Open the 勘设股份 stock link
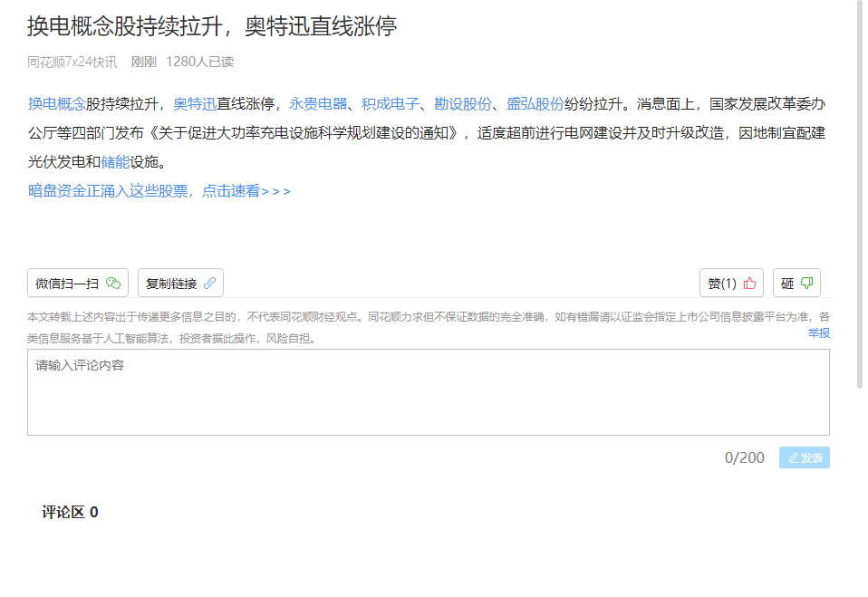This screenshot has width=868, height=597. coord(463,104)
